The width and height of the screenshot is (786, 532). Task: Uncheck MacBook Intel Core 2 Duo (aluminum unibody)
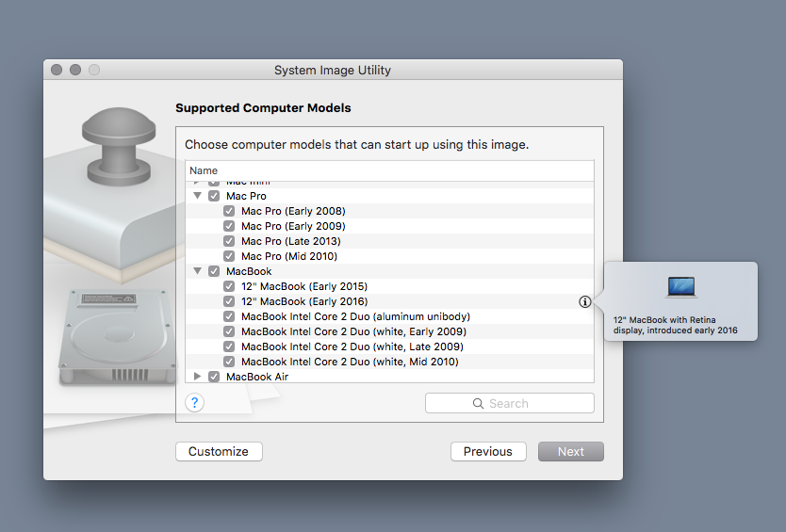[229, 316]
